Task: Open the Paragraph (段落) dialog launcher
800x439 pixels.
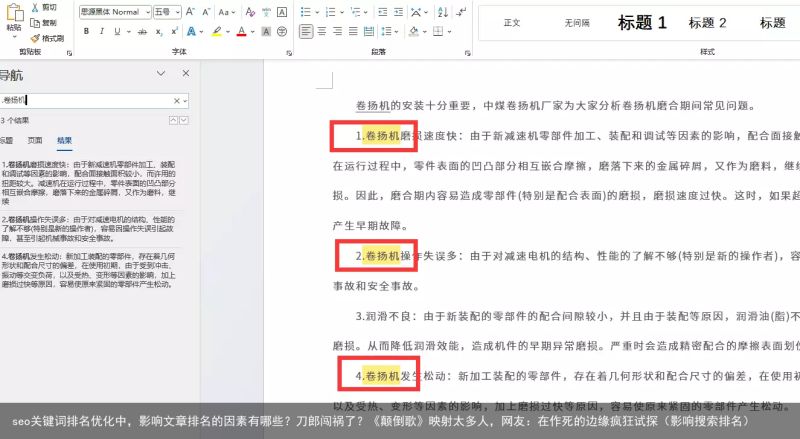Action: [x=467, y=53]
